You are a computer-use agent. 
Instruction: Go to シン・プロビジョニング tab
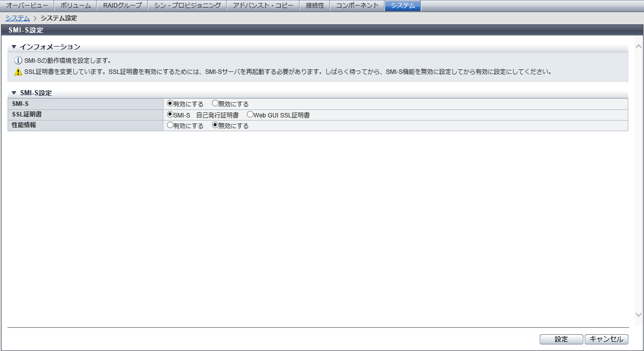click(x=187, y=6)
